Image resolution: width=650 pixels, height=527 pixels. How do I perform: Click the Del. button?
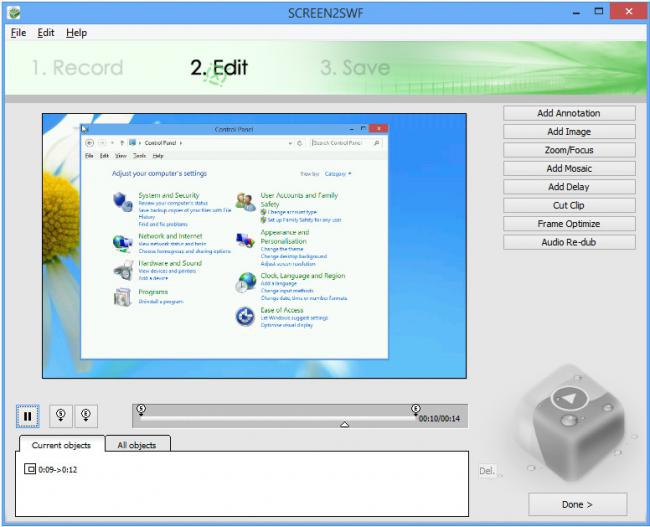click(488, 471)
